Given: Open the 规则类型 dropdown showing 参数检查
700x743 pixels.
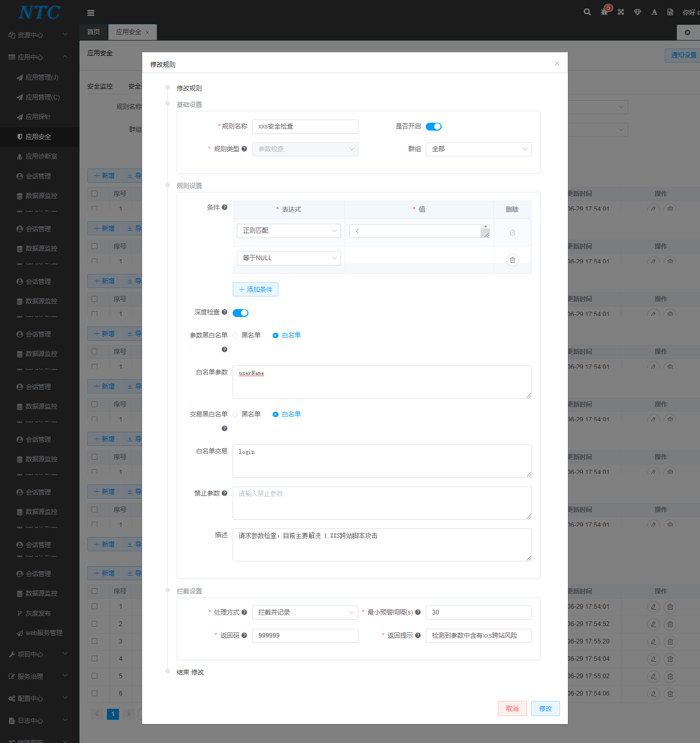Looking at the screenshot, I should point(305,149).
